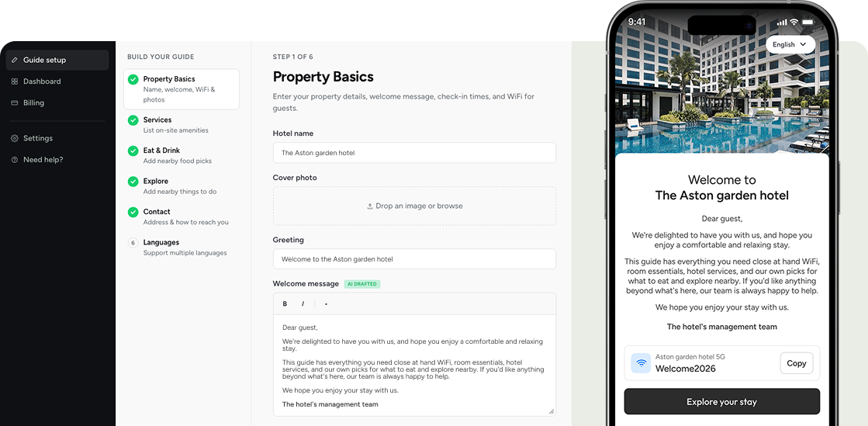
Task: Click Copy button for WiFi password
Action: click(797, 363)
